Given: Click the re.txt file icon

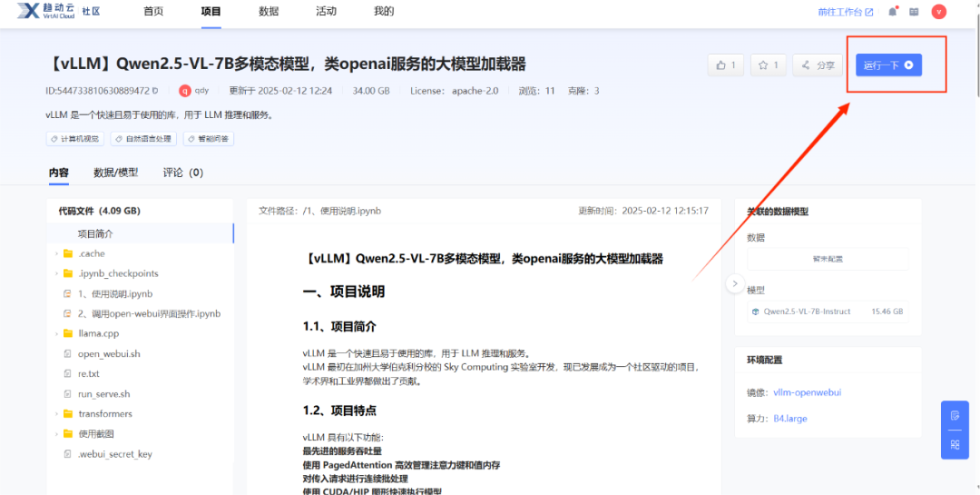Looking at the screenshot, I should tap(67, 373).
